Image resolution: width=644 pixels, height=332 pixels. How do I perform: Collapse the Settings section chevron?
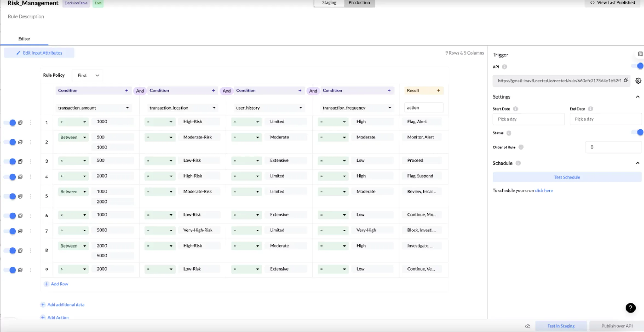click(637, 97)
